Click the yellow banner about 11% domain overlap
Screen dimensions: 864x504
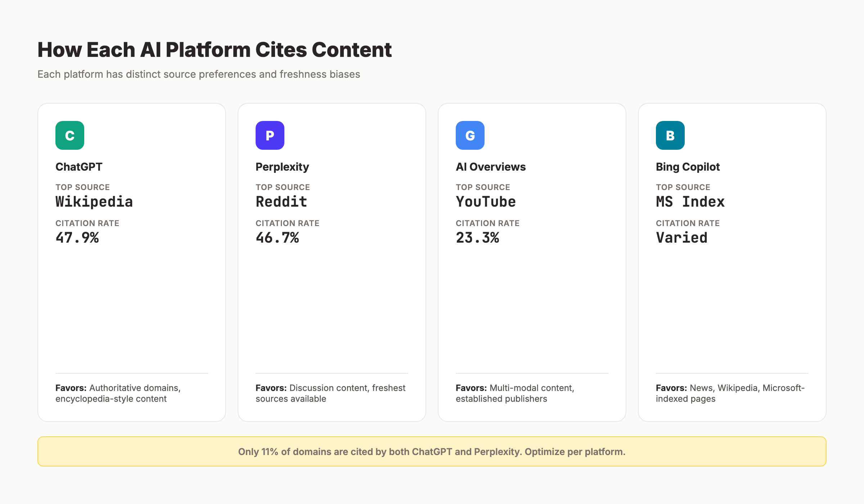coord(432,451)
